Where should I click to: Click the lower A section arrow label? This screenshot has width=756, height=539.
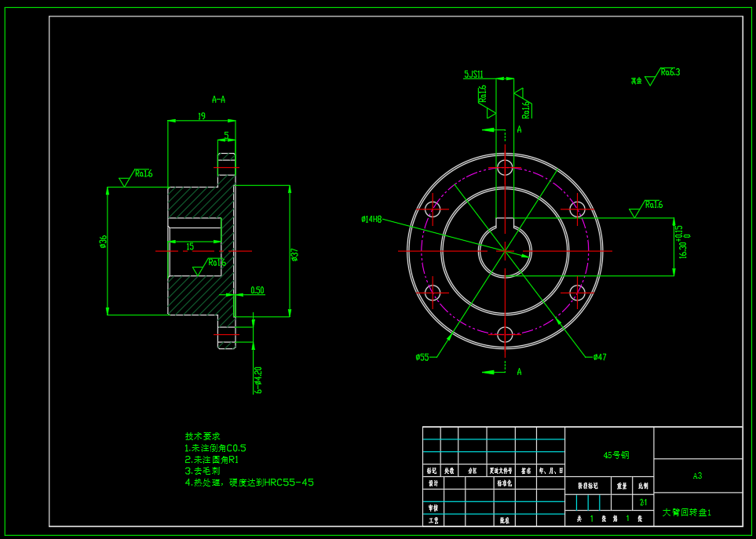pos(519,371)
